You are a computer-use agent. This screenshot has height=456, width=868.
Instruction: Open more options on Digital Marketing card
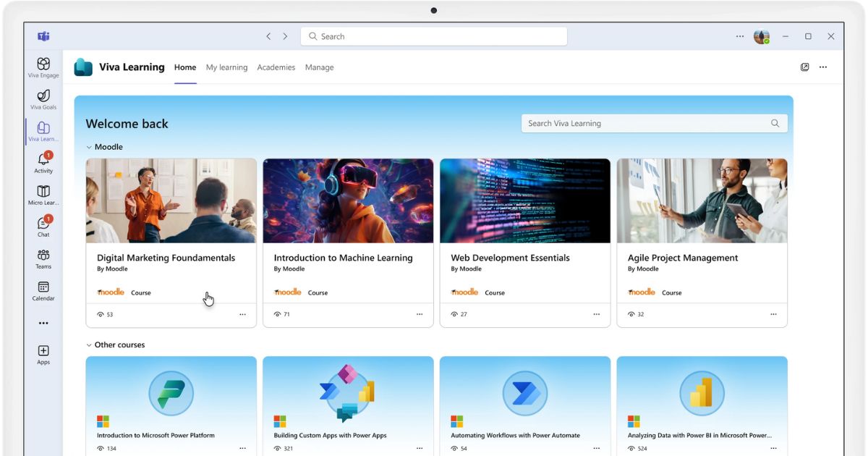pos(242,315)
